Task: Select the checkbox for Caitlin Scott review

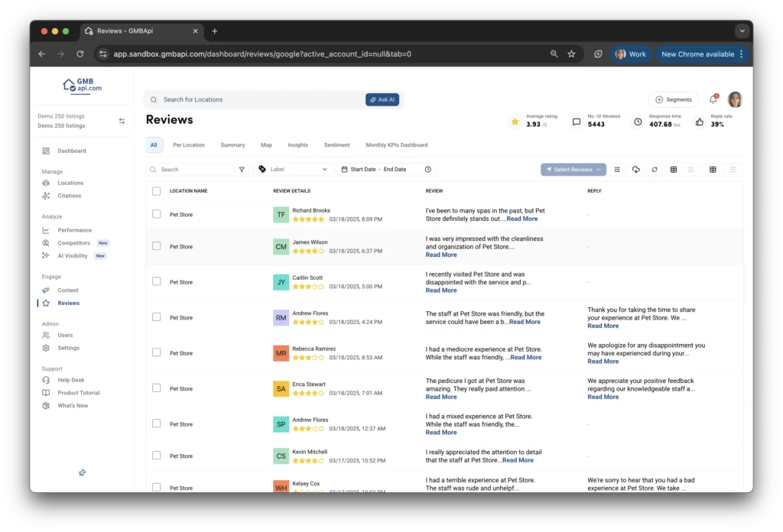Action: [x=157, y=282]
